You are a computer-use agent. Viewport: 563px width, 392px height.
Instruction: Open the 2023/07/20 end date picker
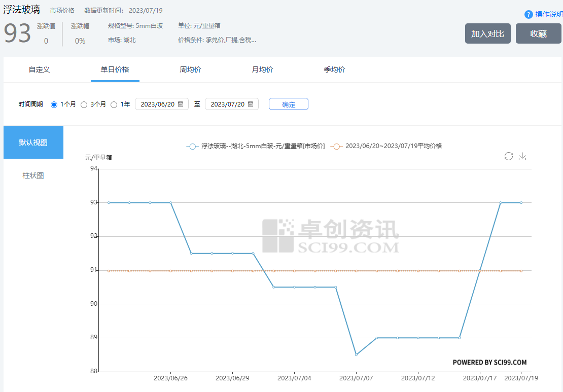[x=227, y=104]
